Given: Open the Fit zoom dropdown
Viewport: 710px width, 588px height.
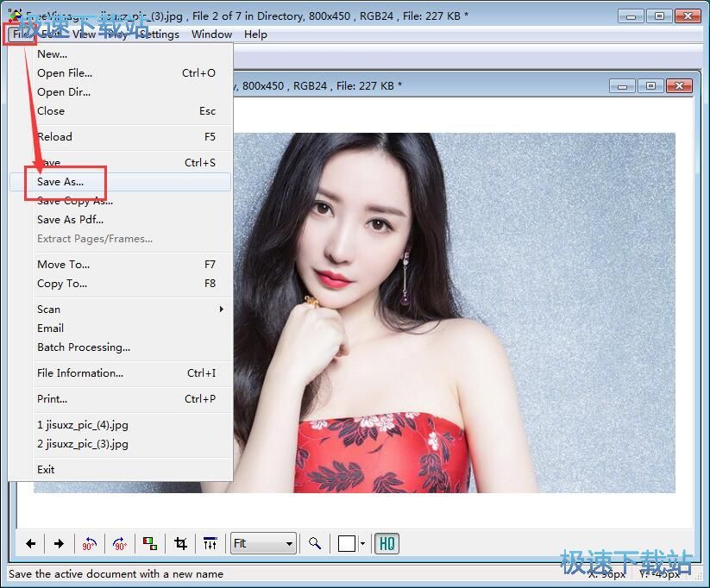Looking at the screenshot, I should [x=263, y=543].
